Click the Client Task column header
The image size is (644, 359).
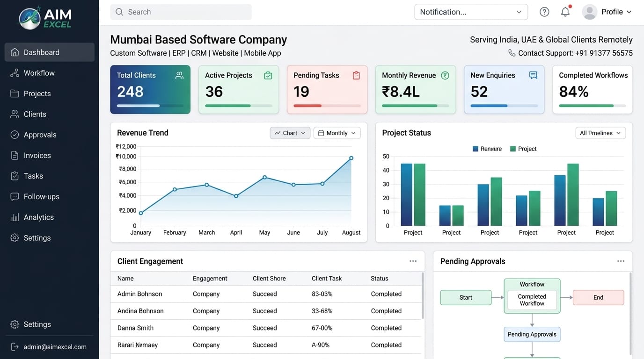(x=327, y=278)
